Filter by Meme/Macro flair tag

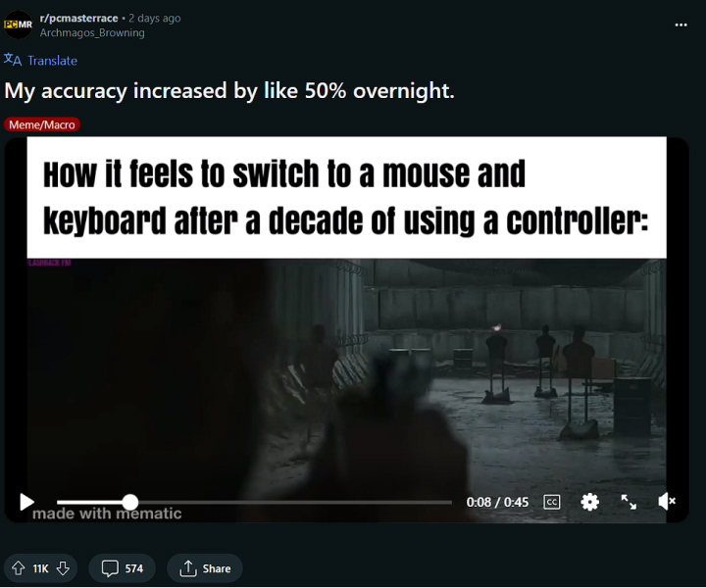coord(42,124)
